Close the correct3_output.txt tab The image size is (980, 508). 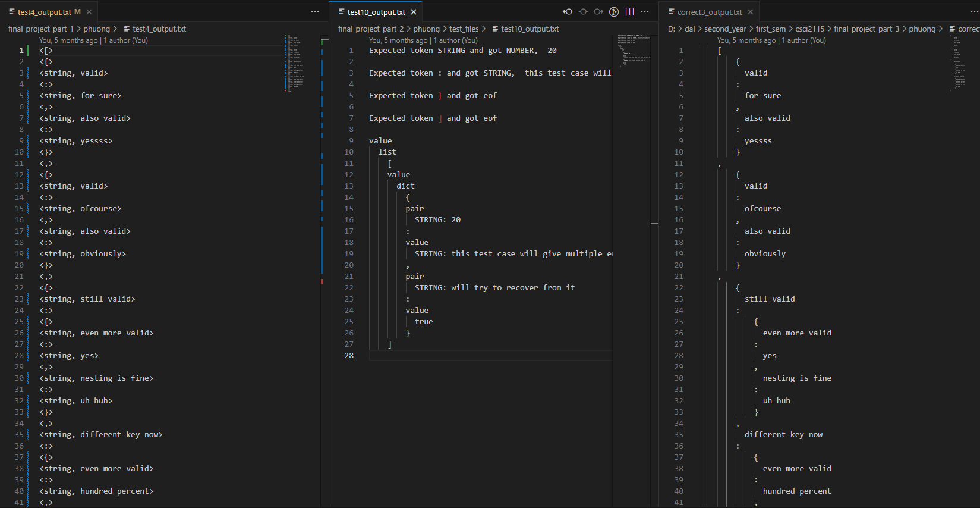pos(751,12)
